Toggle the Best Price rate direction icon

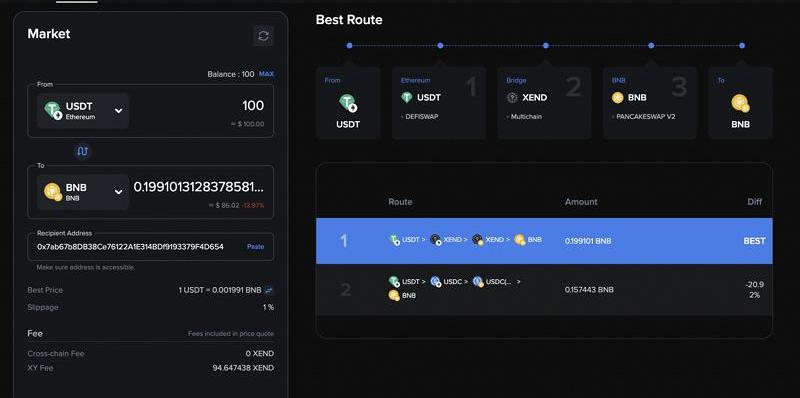pos(269,290)
